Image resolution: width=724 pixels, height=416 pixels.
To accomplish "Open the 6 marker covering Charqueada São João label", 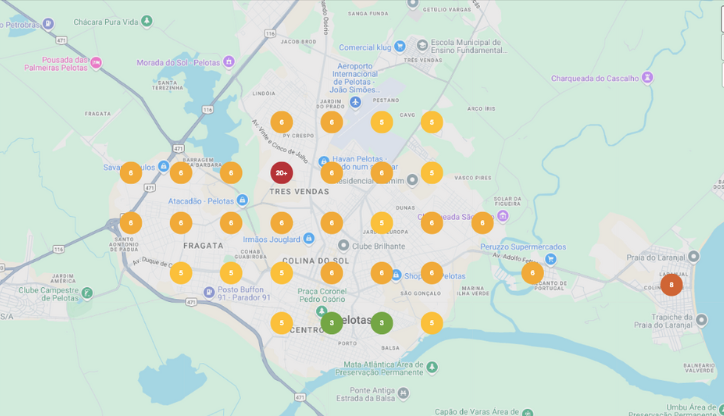I will point(432,223).
